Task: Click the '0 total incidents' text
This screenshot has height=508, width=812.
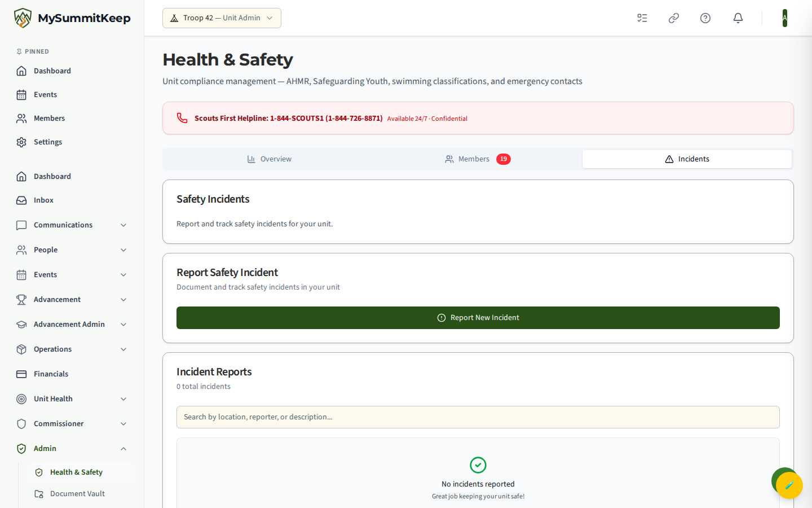Action: [x=204, y=387]
